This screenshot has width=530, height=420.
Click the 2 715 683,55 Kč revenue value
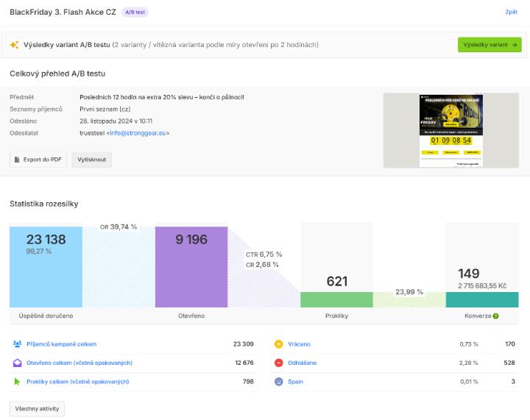pyautogui.click(x=482, y=286)
